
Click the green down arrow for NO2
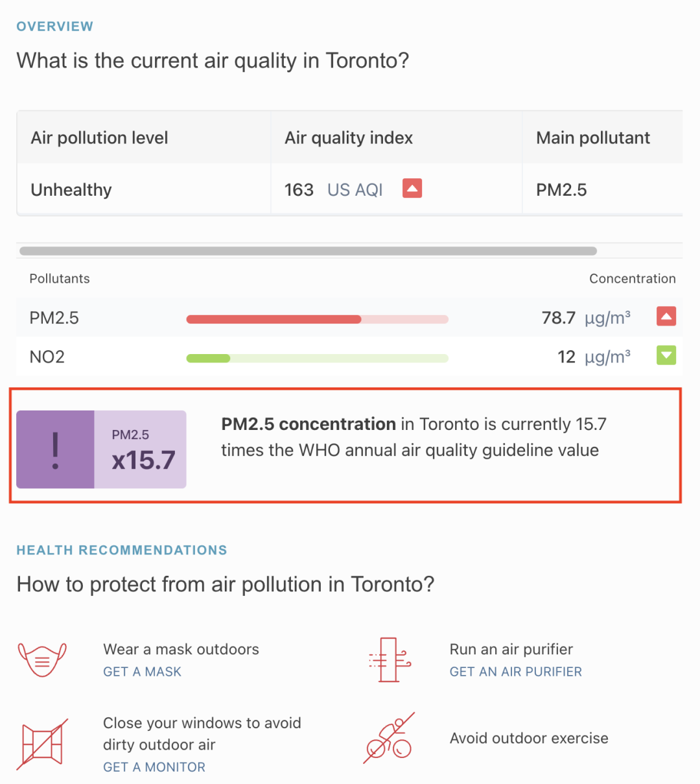click(666, 355)
